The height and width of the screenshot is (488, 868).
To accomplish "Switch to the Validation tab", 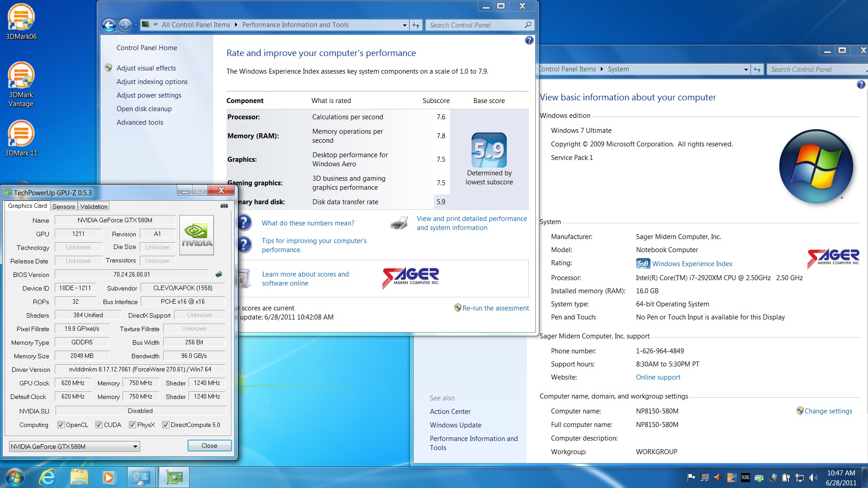I will click(x=94, y=206).
